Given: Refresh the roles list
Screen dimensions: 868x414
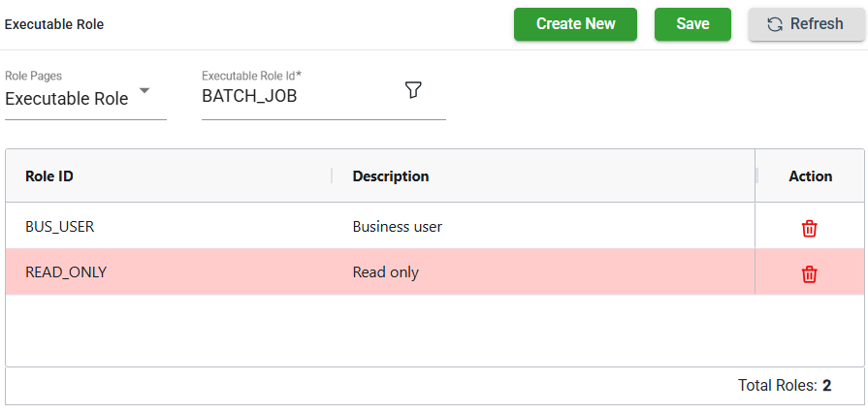Looking at the screenshot, I should [x=806, y=24].
